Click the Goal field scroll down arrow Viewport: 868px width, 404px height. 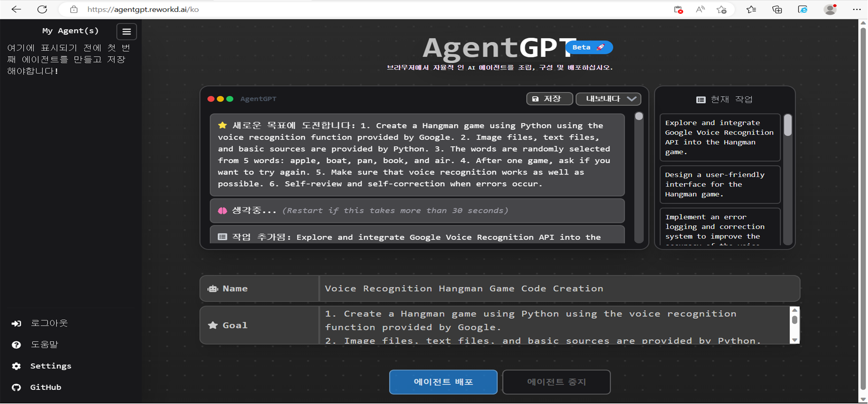(795, 340)
